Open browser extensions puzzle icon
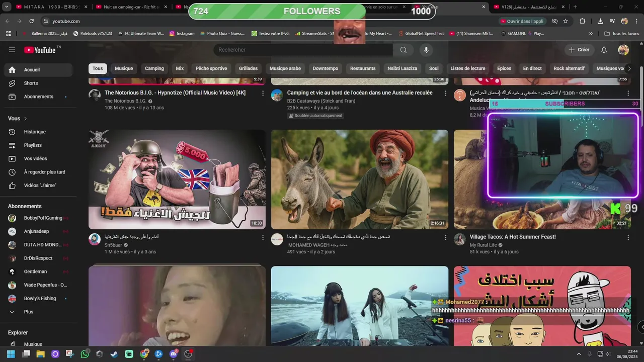The height and width of the screenshot is (362, 644). 583,21
